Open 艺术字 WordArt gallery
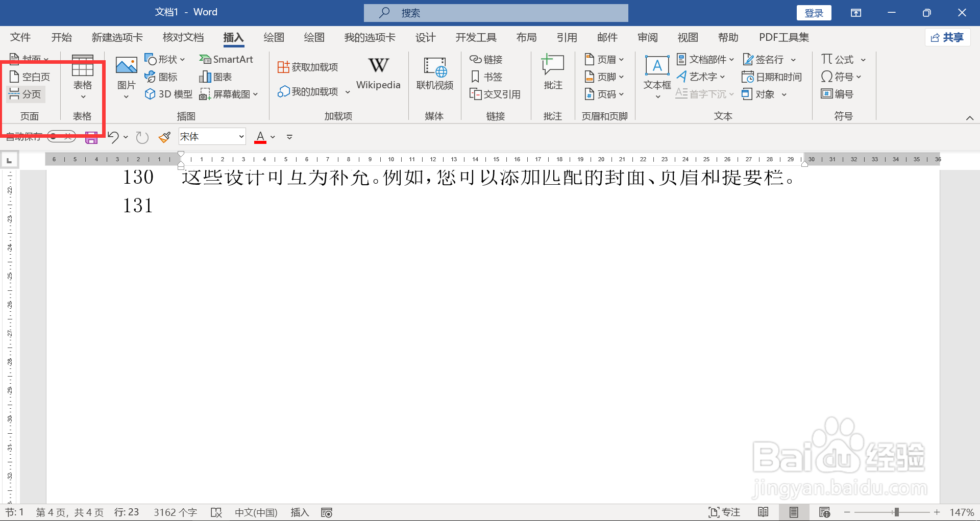Viewport: 980px width, 521px height. [x=701, y=77]
